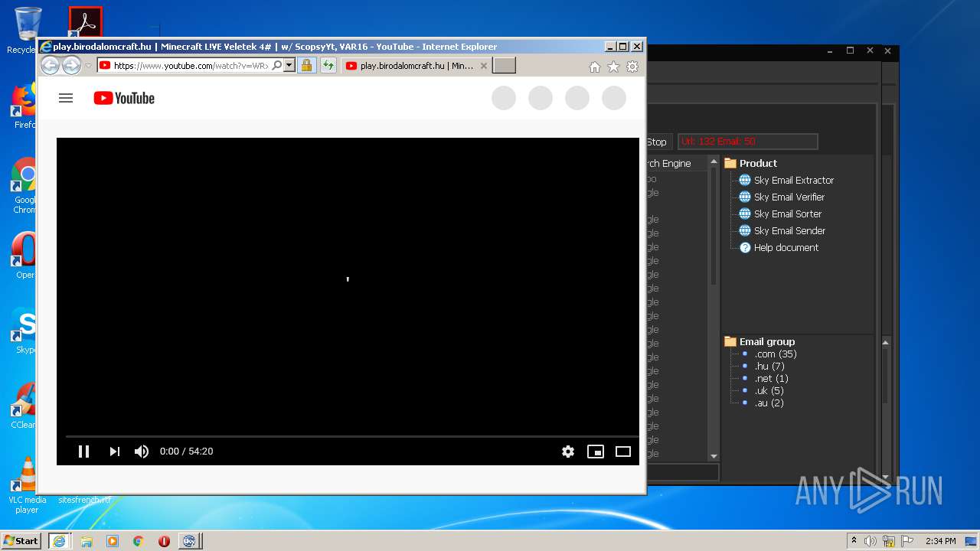Open the Adobe Acrobat desktop shortcut
Screen dimensions: 980x551
tap(85, 23)
